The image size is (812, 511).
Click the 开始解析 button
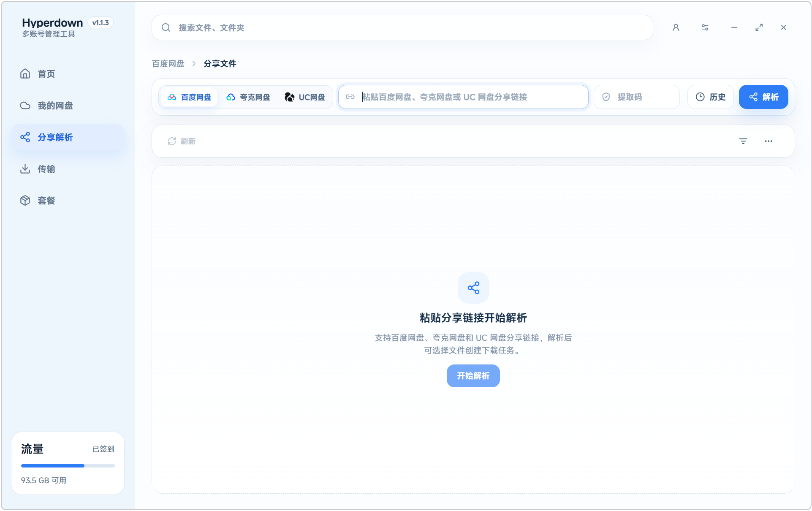click(x=473, y=376)
